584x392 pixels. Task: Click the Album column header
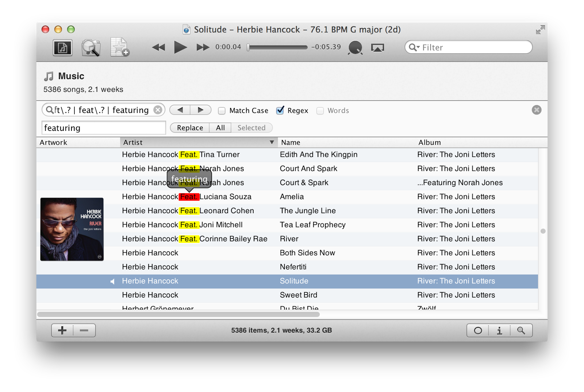tap(481, 143)
